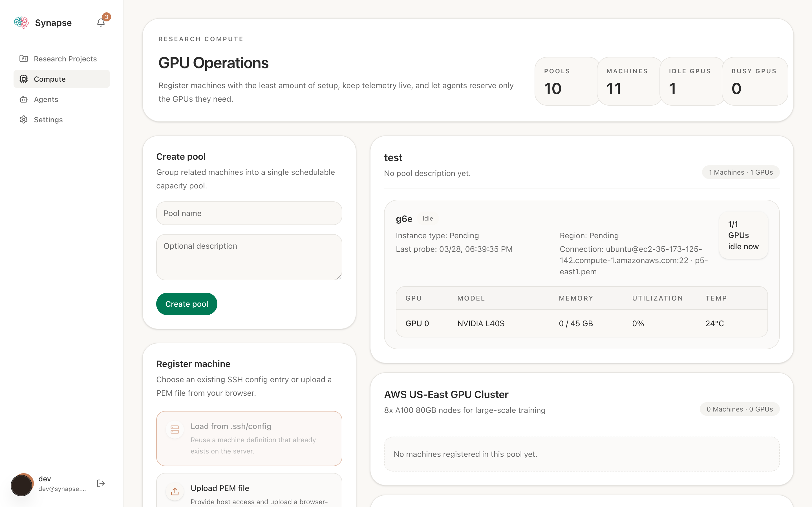Viewport: 812px width, 507px height.
Task: Click the Agents icon in the sidebar
Action: [x=23, y=99]
